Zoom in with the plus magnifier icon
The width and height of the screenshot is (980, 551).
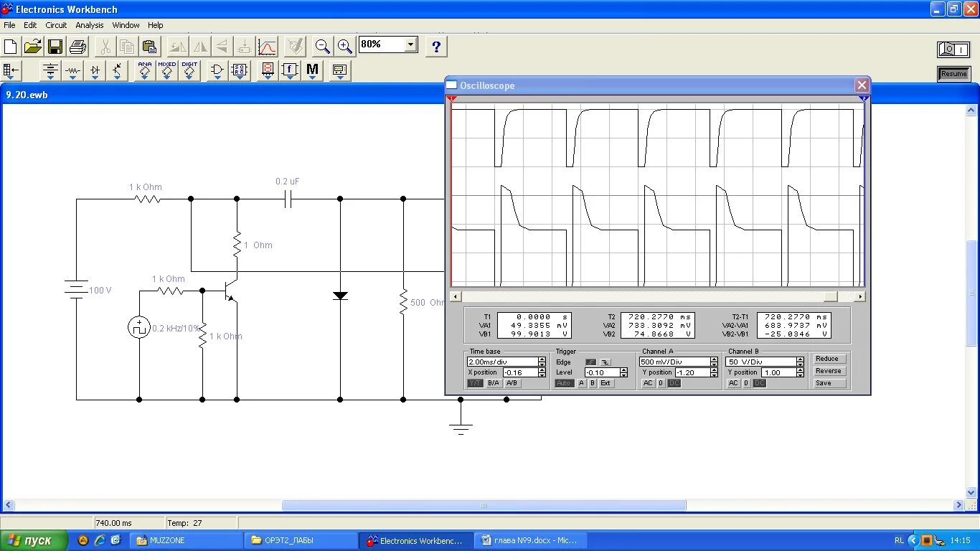(x=345, y=47)
